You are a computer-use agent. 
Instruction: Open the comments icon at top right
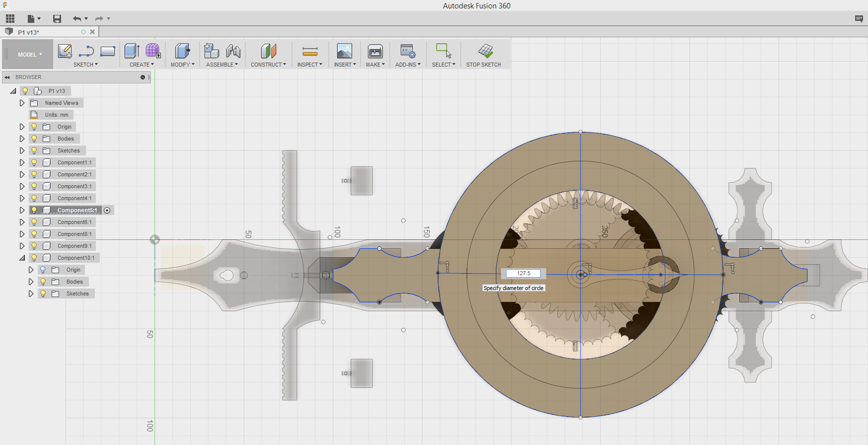(859, 19)
